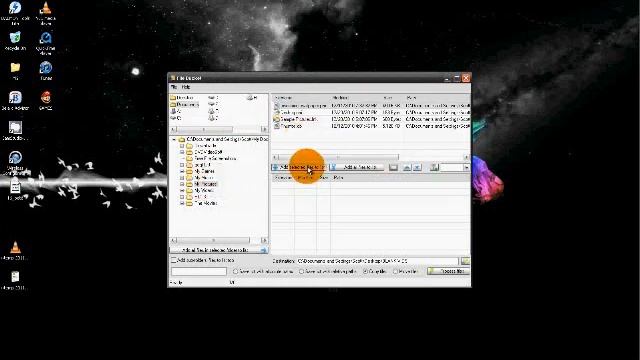The height and width of the screenshot is (360, 640).
Task: Open the blue B application desktop icon
Action: 15,97
